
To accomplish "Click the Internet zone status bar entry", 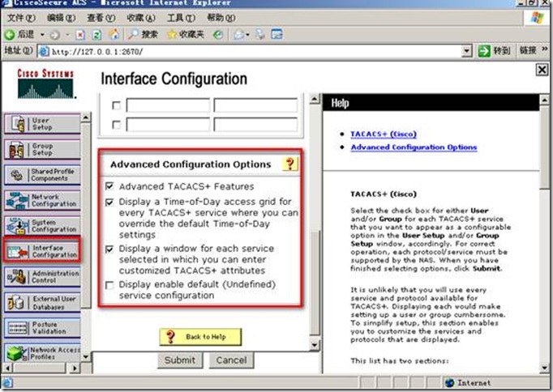I will coord(467,382).
